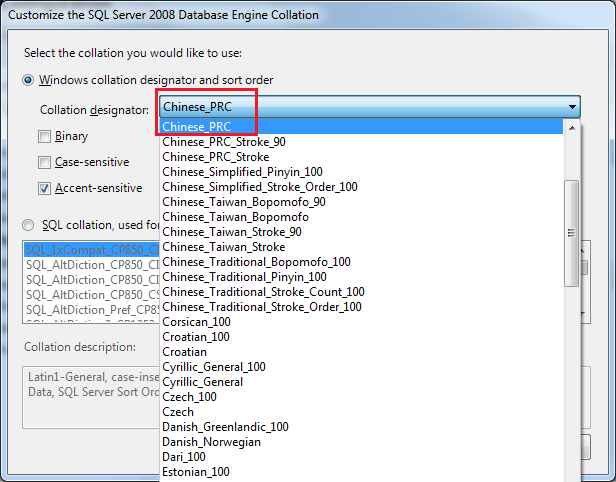616x482 pixels.
Task: Choose Chinese_Traditional_Stroke_Count_100 collation
Action: click(361, 292)
